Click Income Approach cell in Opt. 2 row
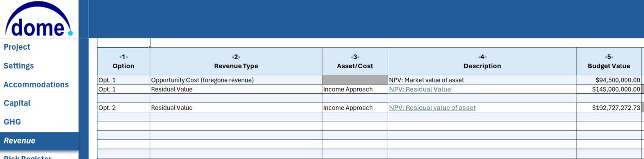Image resolution: width=644 pixels, height=159 pixels. tap(355, 108)
